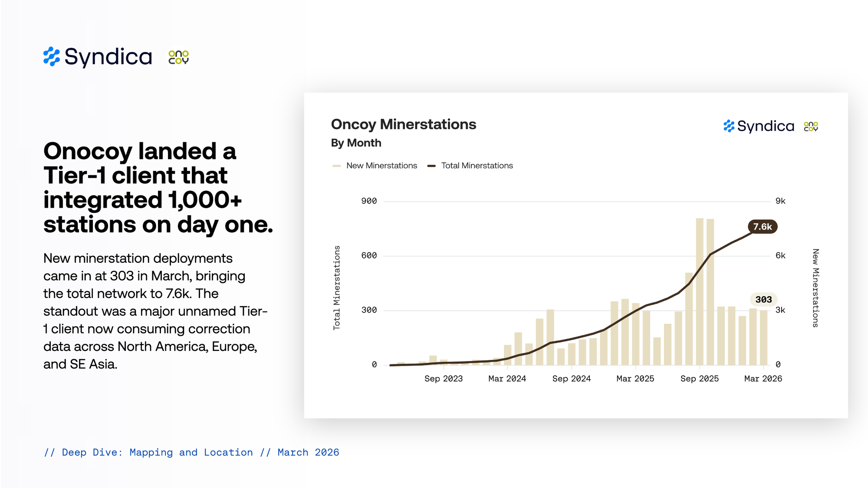Click the By Month chart subtitle
This screenshot has width=868, height=488.
click(x=356, y=143)
